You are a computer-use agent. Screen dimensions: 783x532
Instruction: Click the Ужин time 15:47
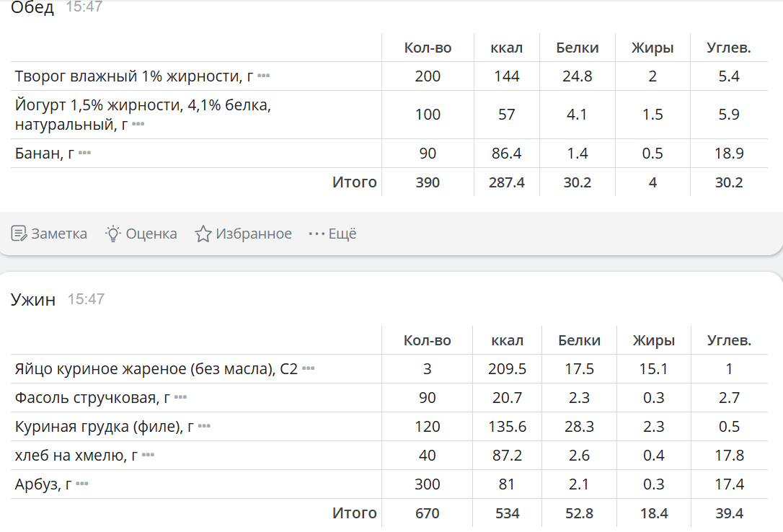click(x=86, y=299)
